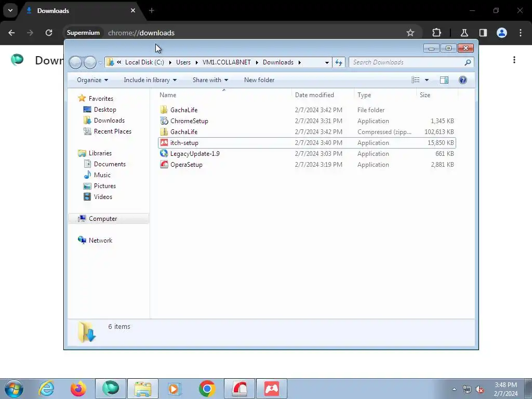Screen dimensions: 532x399
Task: Select the ChromeSetup application
Action: click(307, 121)
